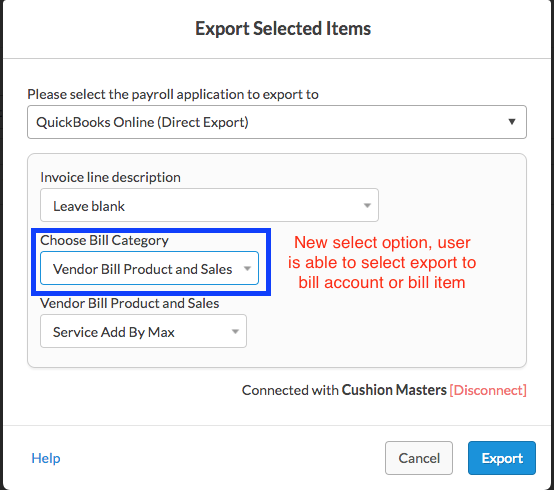This screenshot has height=490, width=554.
Task: Open the Help link
Action: tap(46, 458)
